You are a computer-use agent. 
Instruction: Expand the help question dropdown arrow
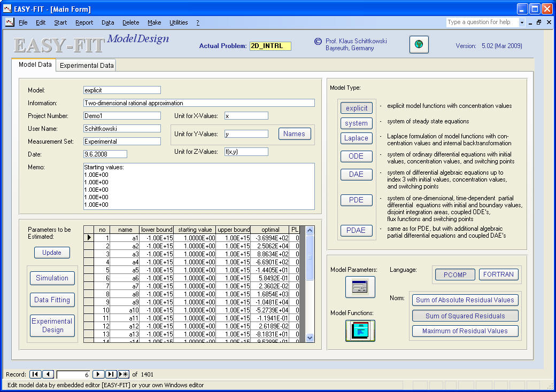coord(522,22)
